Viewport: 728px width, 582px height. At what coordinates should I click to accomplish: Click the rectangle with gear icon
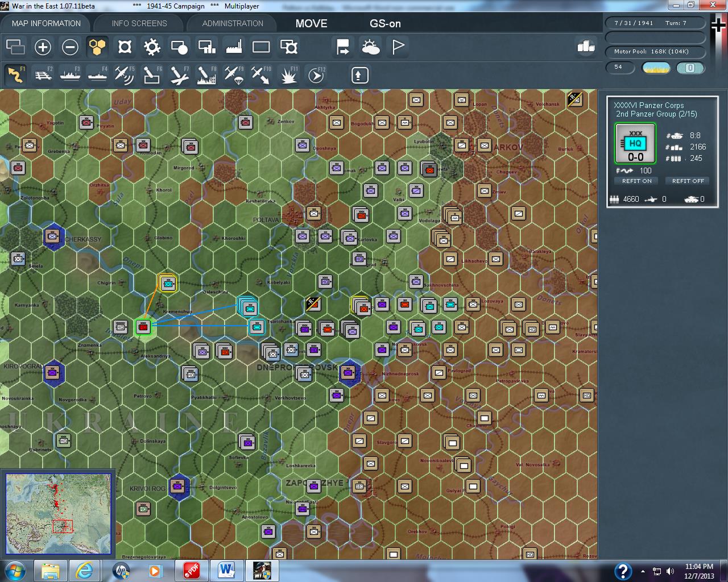coord(289,47)
